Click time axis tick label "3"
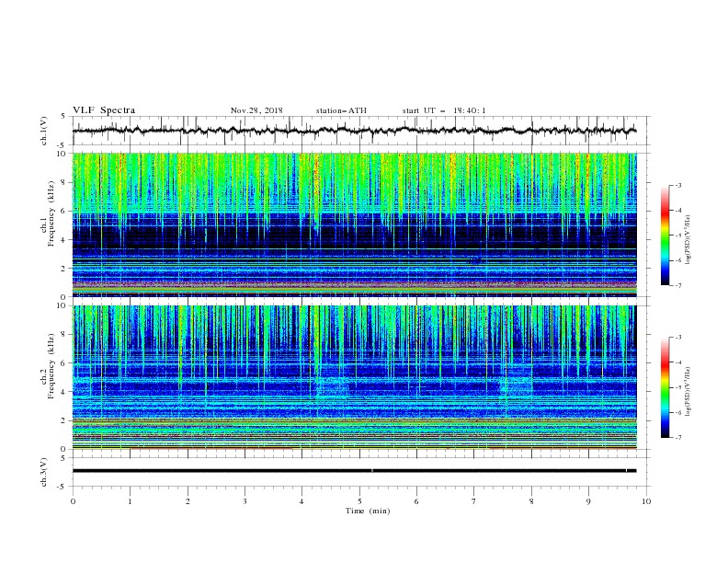This screenshot has height=563, width=728. coord(245,501)
